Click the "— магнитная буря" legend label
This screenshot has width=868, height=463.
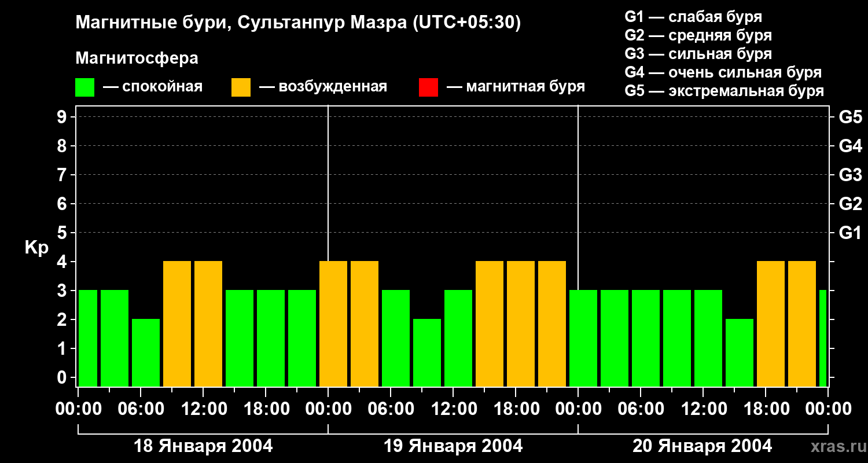click(516, 87)
